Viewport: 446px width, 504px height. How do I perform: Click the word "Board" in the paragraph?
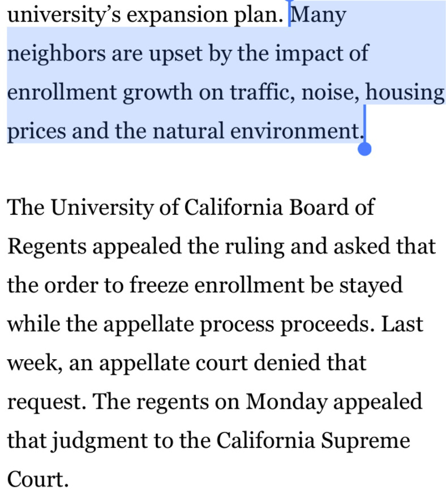point(319,208)
